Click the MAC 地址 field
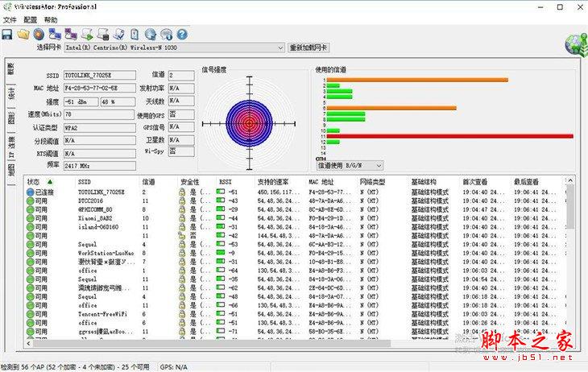Image resolution: width=588 pixels, height=372 pixels. 100,88
